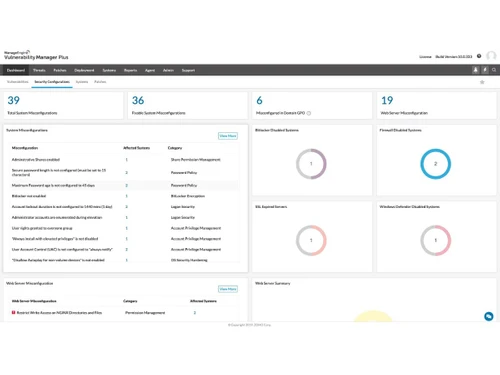Screen dimensions: 500x375
Task: Click red severity icon on NGINX misconfiguration row
Action: point(14,313)
